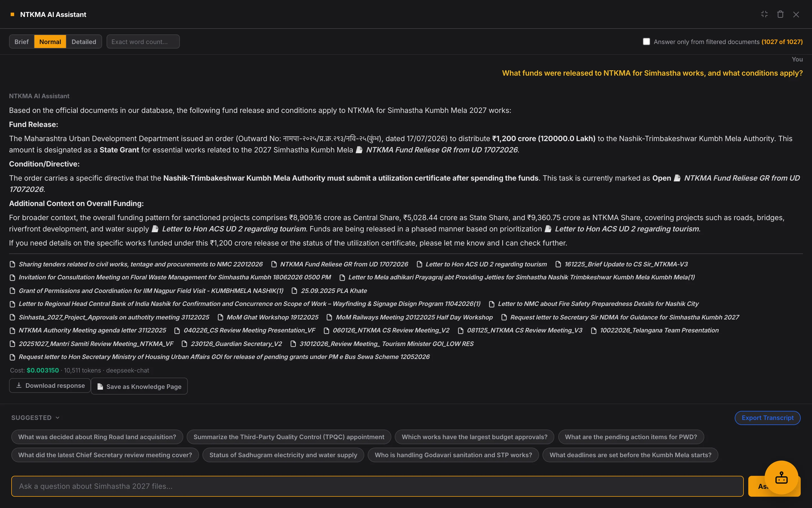
Task: Toggle Answer only from filtered documents checkbox
Action: [x=646, y=41]
